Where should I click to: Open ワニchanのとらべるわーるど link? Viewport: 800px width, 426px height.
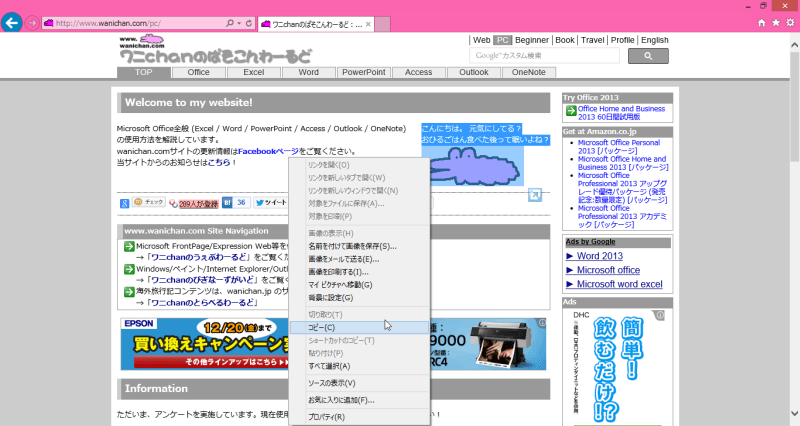pyautogui.click(x=202, y=303)
